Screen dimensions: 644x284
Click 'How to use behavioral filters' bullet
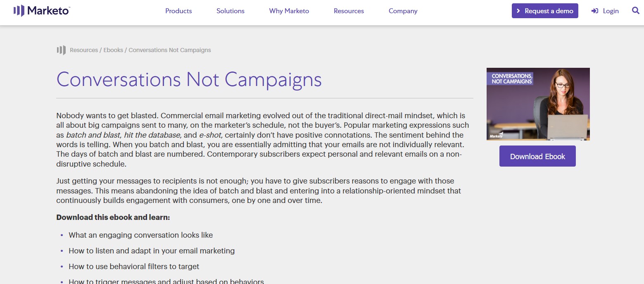pyautogui.click(x=134, y=267)
